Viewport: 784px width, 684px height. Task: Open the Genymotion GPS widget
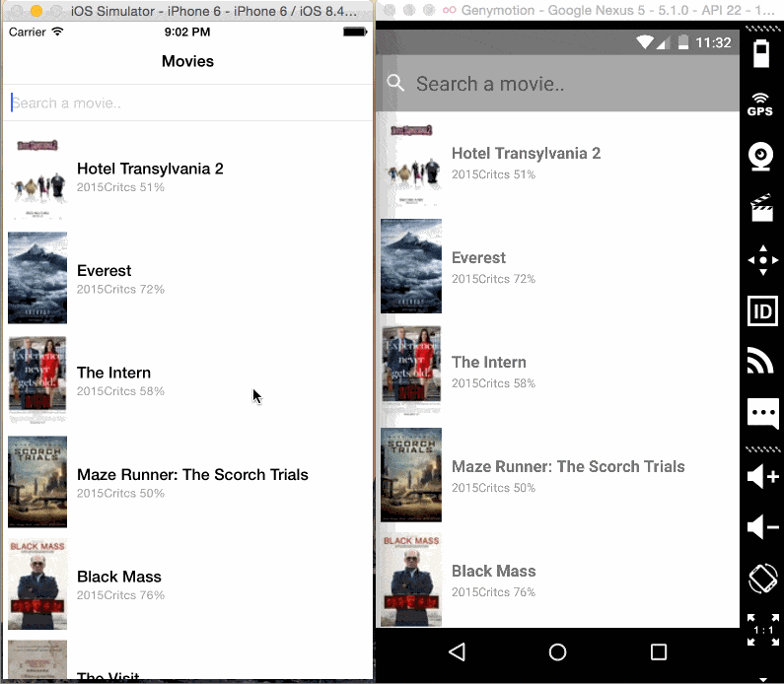pos(760,104)
